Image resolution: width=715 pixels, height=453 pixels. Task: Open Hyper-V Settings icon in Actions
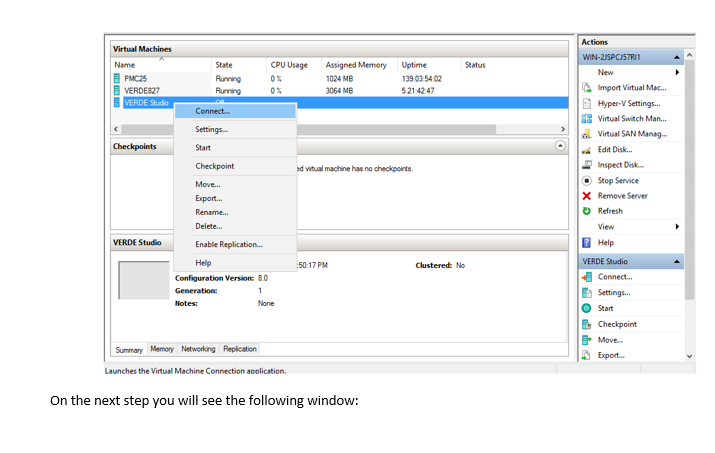[x=586, y=104]
